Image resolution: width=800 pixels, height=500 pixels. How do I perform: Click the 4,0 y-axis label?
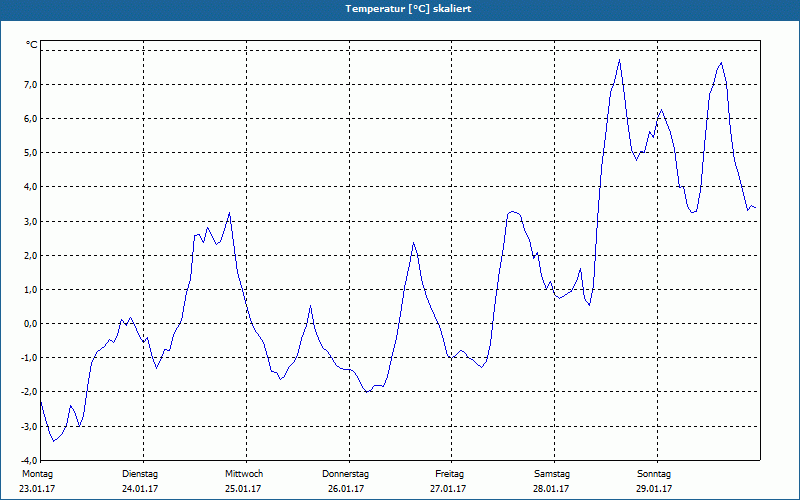coord(31,187)
